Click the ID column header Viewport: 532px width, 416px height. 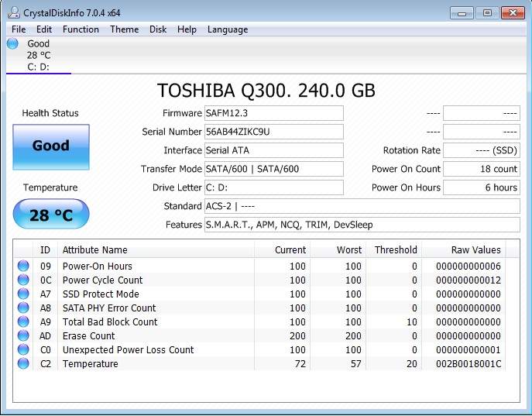click(x=45, y=250)
